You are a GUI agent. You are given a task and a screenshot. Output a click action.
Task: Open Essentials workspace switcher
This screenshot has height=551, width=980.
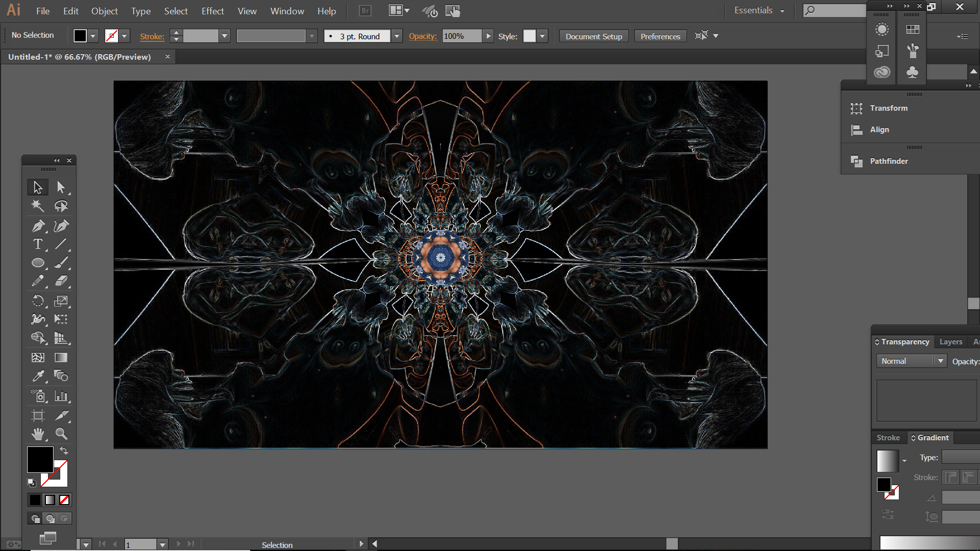pos(759,11)
